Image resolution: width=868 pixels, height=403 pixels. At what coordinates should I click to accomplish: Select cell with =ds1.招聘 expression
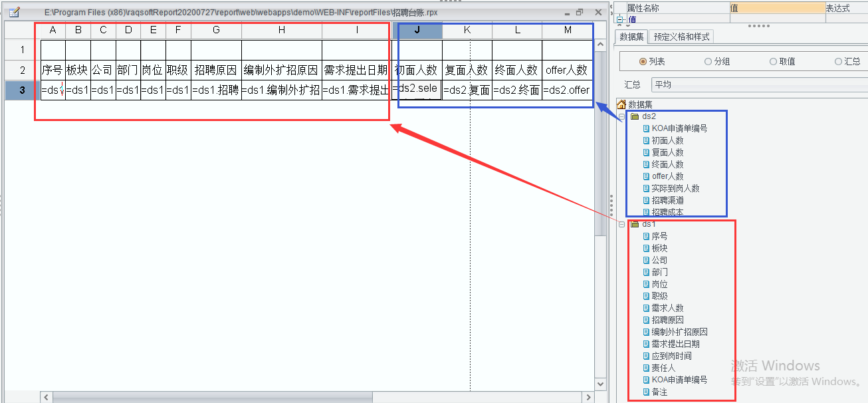click(217, 90)
